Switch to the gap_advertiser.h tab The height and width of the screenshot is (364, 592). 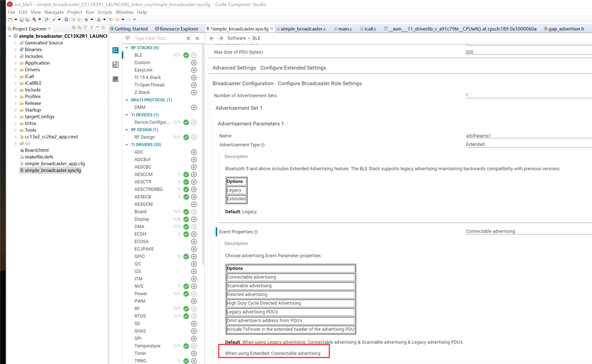point(564,29)
